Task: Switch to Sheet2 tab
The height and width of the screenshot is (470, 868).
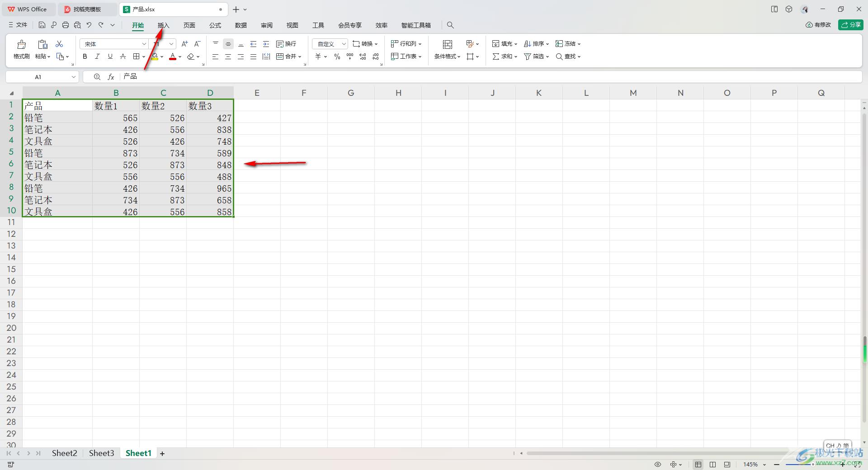Action: [x=64, y=453]
